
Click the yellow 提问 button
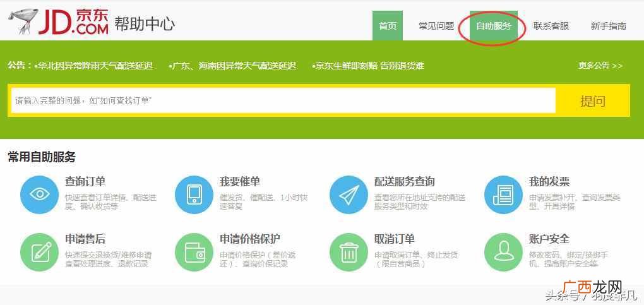coord(593,100)
